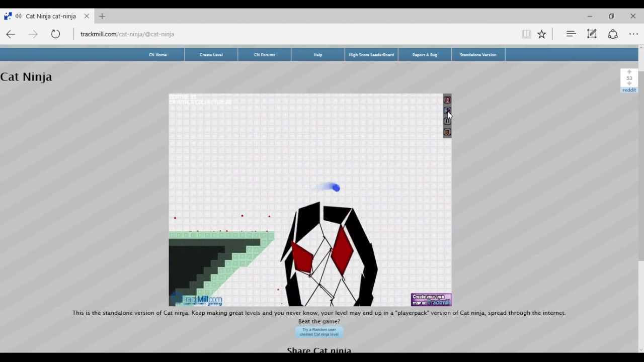Click the blue ball character in game
Image resolution: width=644 pixels, height=362 pixels.
[336, 188]
